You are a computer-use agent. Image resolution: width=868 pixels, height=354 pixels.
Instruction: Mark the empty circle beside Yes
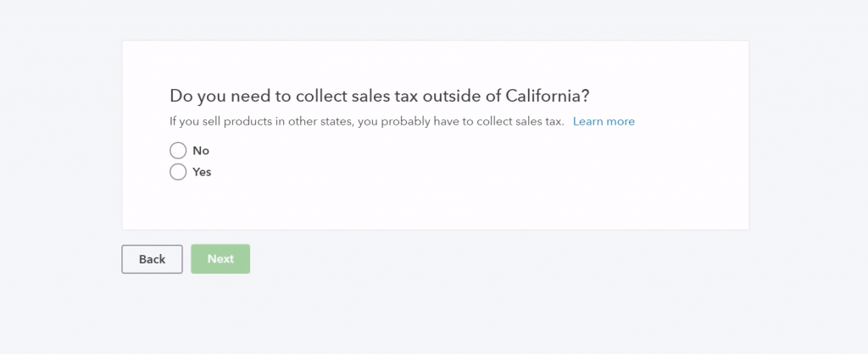tap(178, 172)
